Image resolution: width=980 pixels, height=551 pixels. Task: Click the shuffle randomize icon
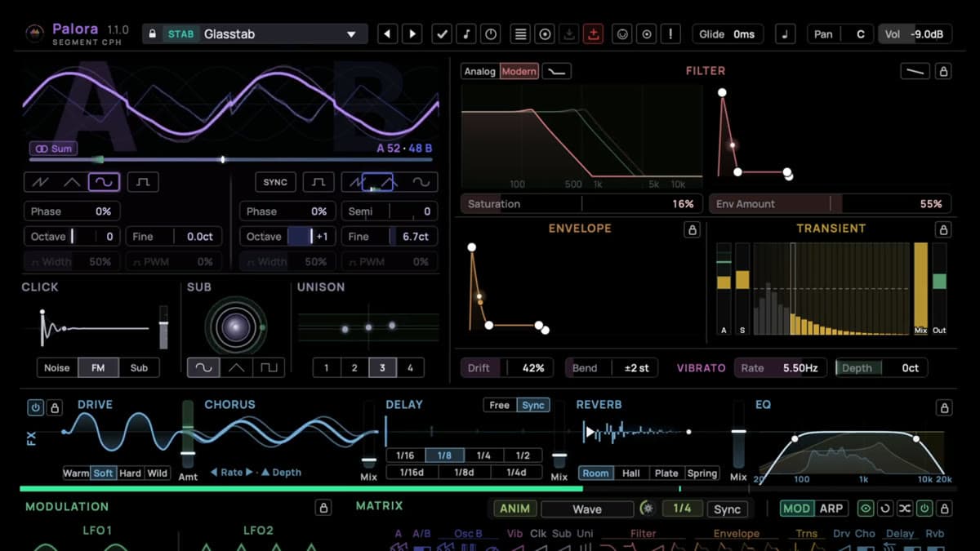tap(905, 509)
